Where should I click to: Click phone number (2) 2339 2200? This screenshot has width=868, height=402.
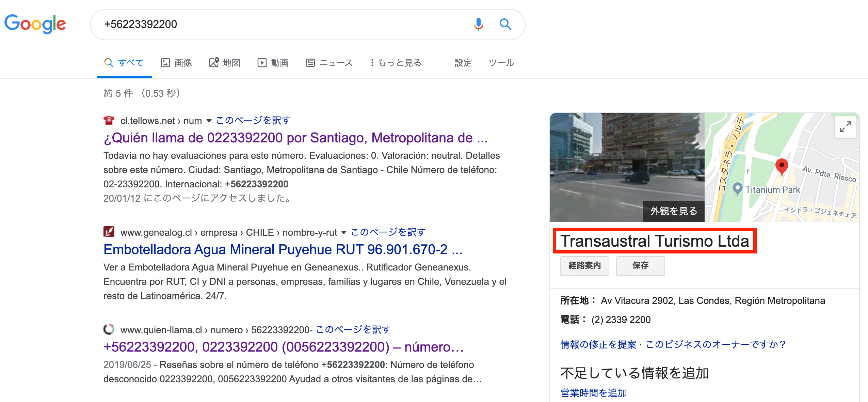coord(621,320)
